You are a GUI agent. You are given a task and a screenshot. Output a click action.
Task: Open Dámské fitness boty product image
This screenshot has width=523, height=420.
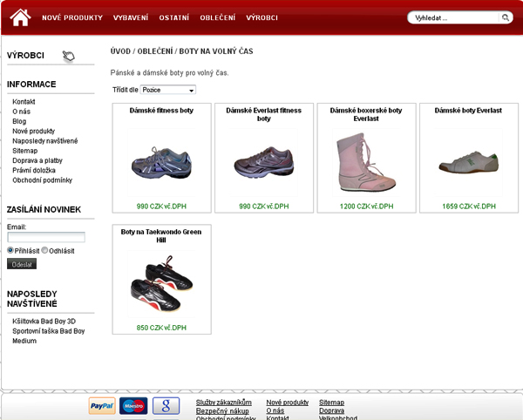point(161,162)
